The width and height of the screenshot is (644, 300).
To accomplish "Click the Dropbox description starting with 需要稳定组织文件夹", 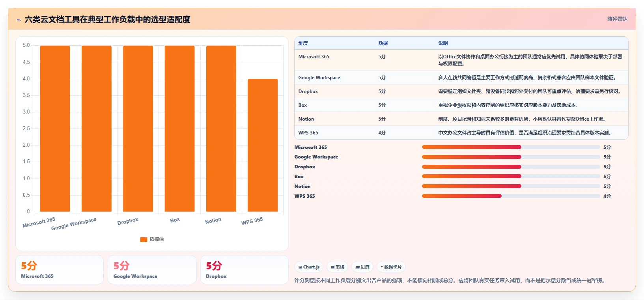I will pos(530,91).
